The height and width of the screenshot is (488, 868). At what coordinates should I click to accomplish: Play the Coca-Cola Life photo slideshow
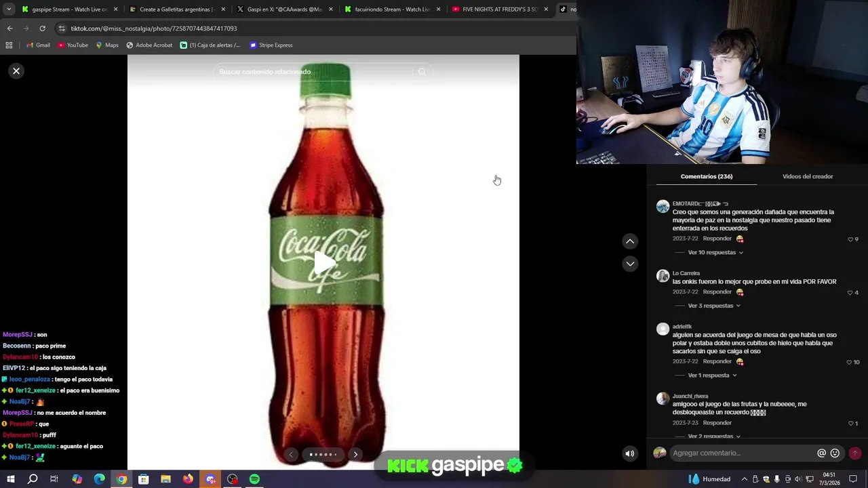tap(324, 262)
